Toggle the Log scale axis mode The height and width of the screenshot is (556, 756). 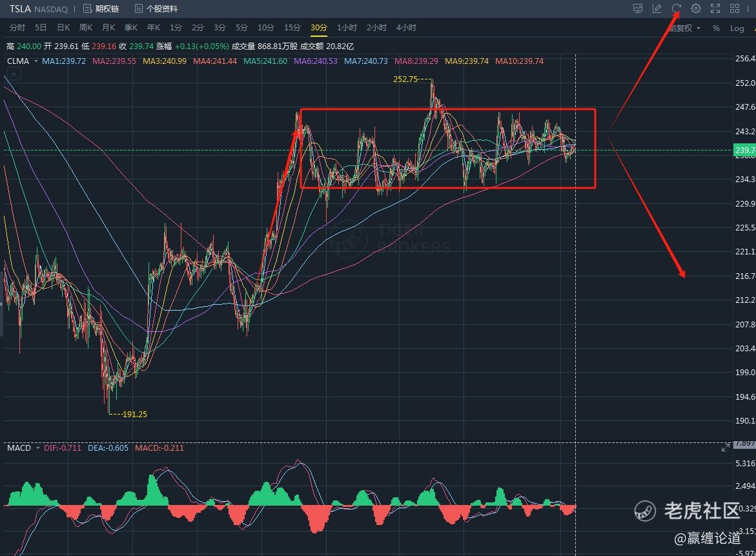[737, 28]
